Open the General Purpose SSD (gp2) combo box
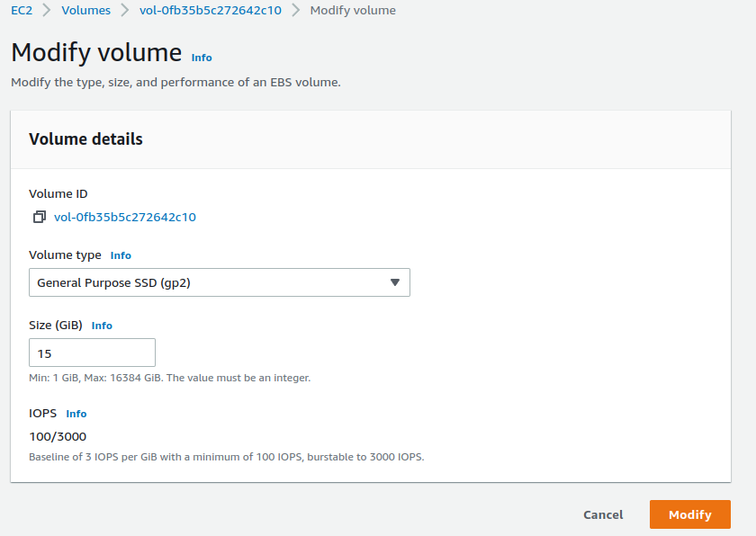 click(220, 282)
